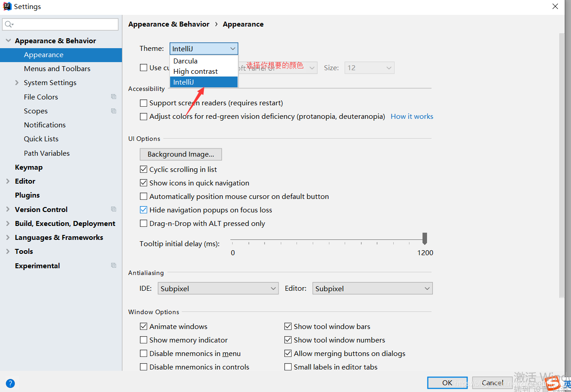Viewport: 571px width, 392px height.
Task: Open the font Size dropdown
Action: click(x=369, y=68)
